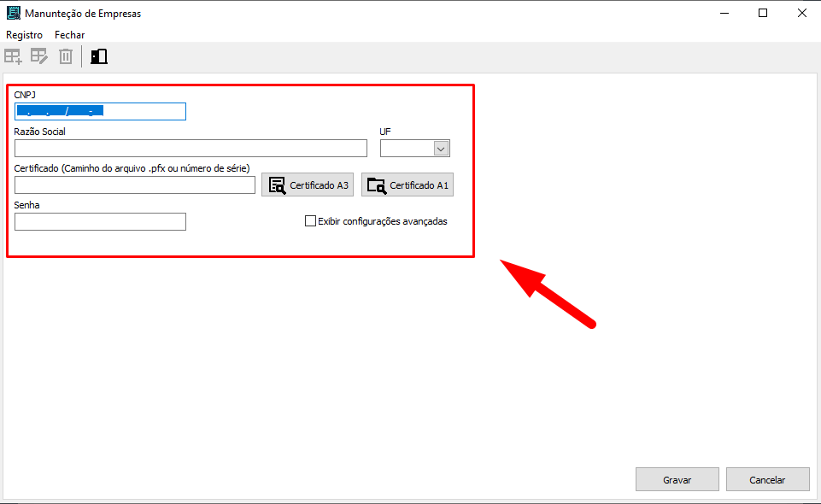Focus the CNPJ input field

[100, 112]
